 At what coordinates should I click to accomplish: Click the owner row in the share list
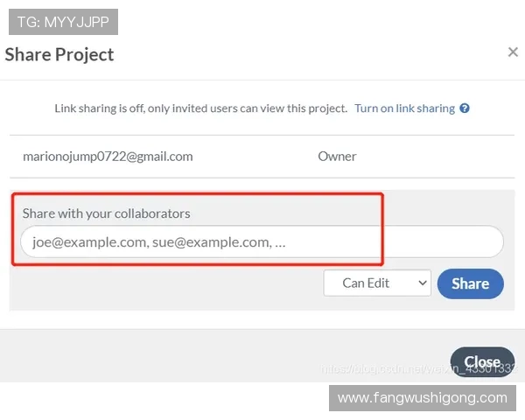262,157
